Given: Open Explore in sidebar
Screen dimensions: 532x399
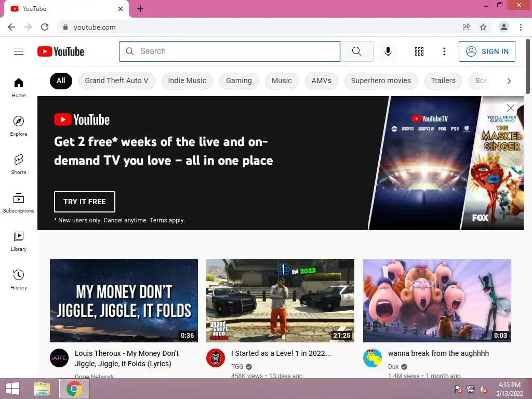Looking at the screenshot, I should coord(19,126).
